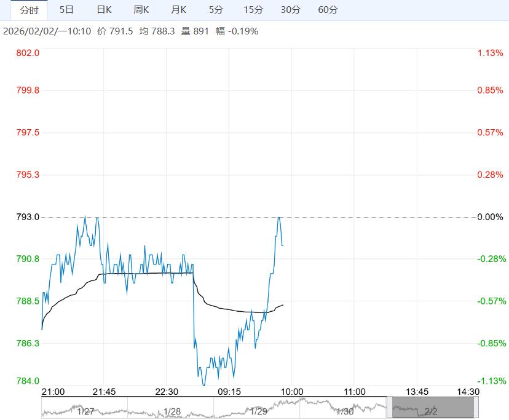Select the 日K daily candlestick tab

pyautogui.click(x=104, y=10)
